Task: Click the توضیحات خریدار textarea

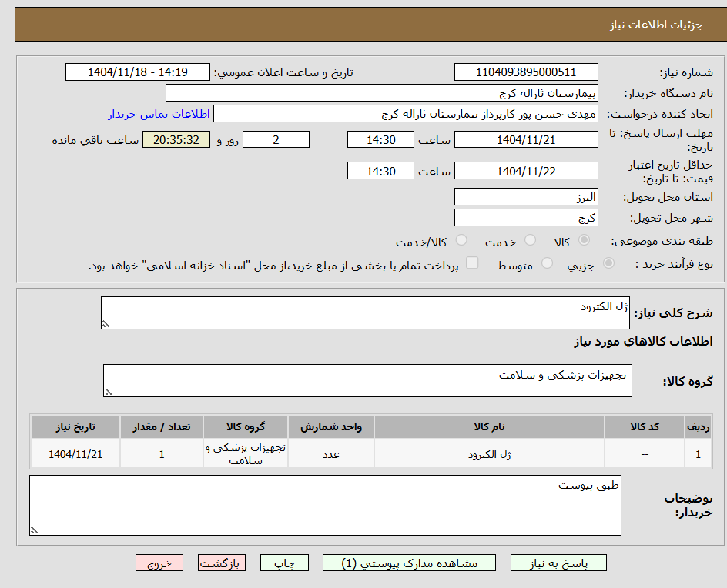Action: click(x=326, y=506)
